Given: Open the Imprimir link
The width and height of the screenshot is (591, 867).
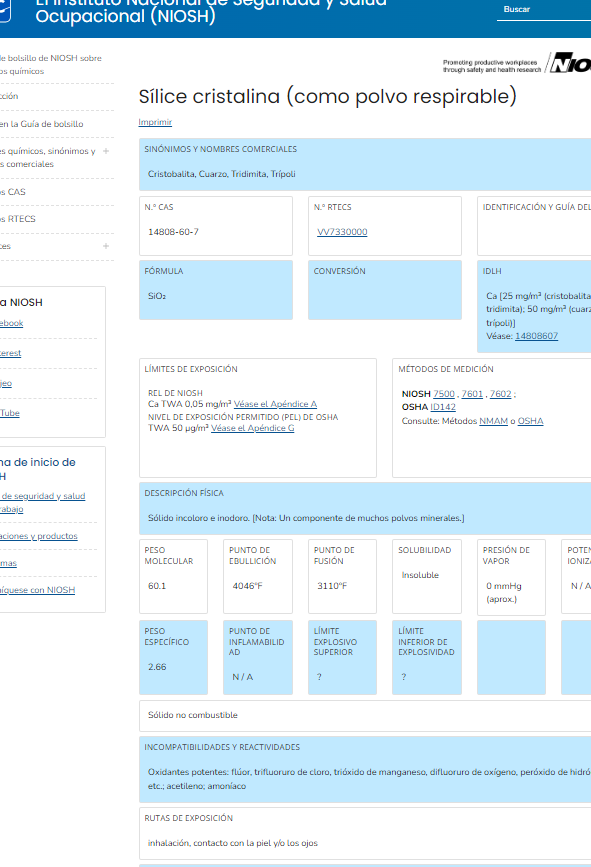Looking at the screenshot, I should (155, 122).
